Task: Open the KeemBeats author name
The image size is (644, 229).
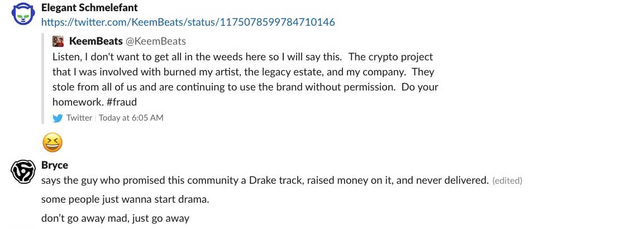Action: 96,41
